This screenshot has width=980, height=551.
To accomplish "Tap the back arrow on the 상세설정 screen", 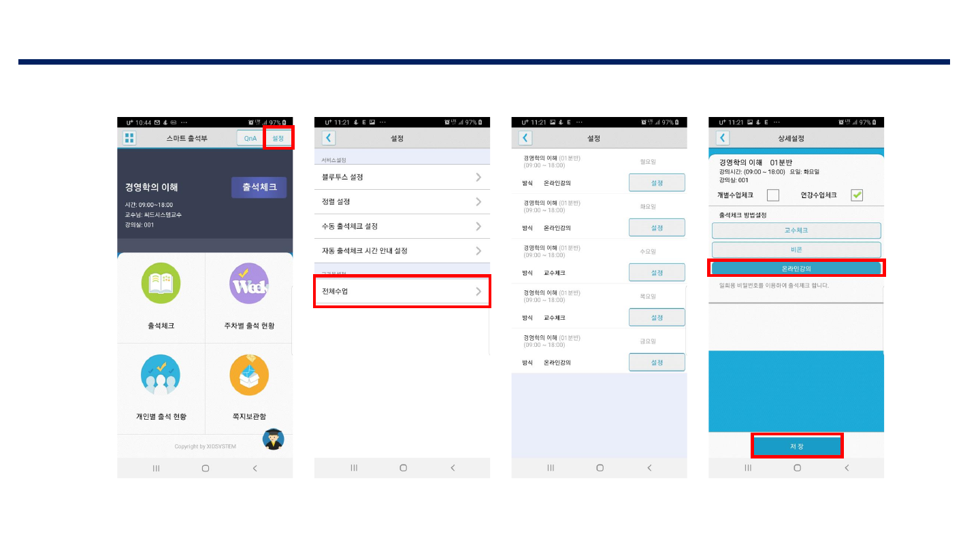I will point(723,138).
